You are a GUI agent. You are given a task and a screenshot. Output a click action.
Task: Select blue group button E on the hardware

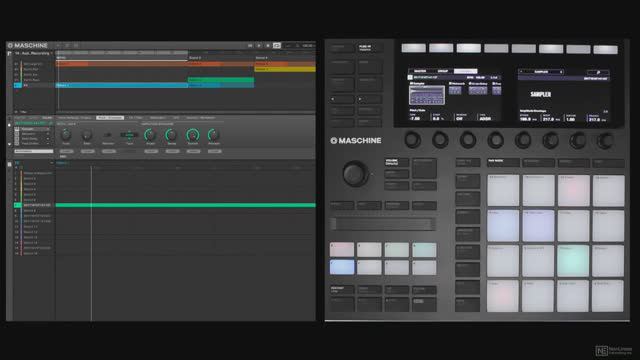pyautogui.click(x=342, y=267)
